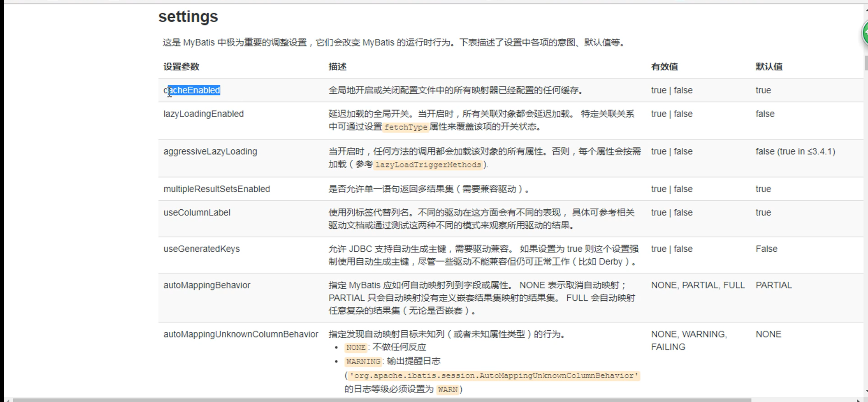Click the fetchType inline code text
The height and width of the screenshot is (402, 868).
click(x=406, y=127)
